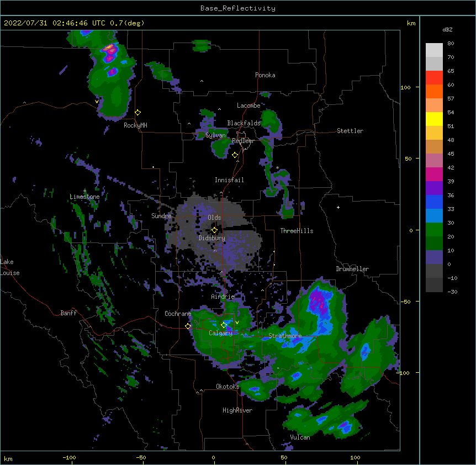Select the RockyMH label
476x465 pixels.
[x=135, y=125]
